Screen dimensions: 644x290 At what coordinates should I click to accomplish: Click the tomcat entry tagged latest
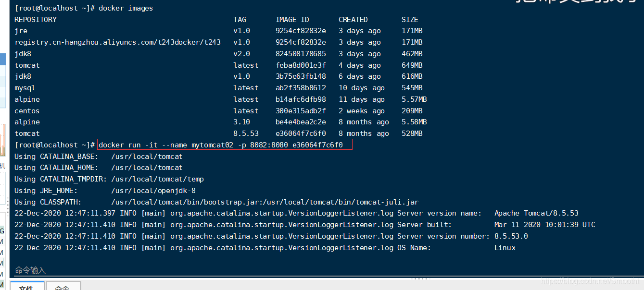(27, 65)
